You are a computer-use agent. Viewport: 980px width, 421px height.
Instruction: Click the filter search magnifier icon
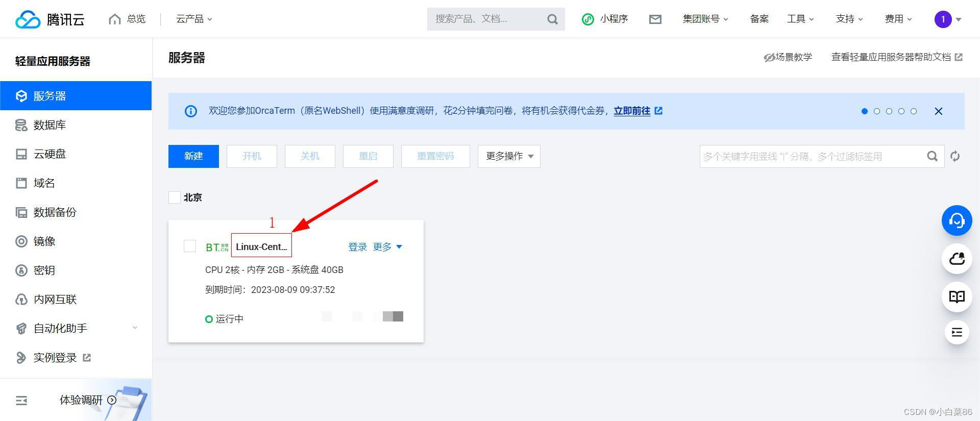click(933, 156)
